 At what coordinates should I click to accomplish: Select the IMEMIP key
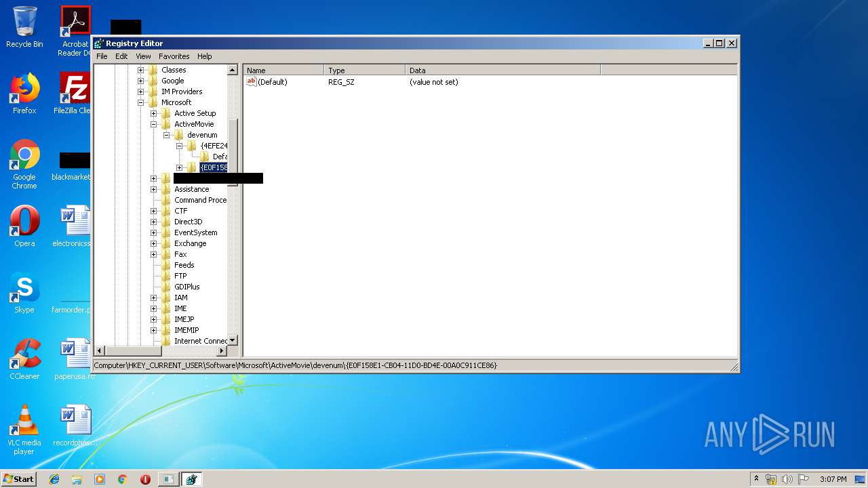point(186,330)
